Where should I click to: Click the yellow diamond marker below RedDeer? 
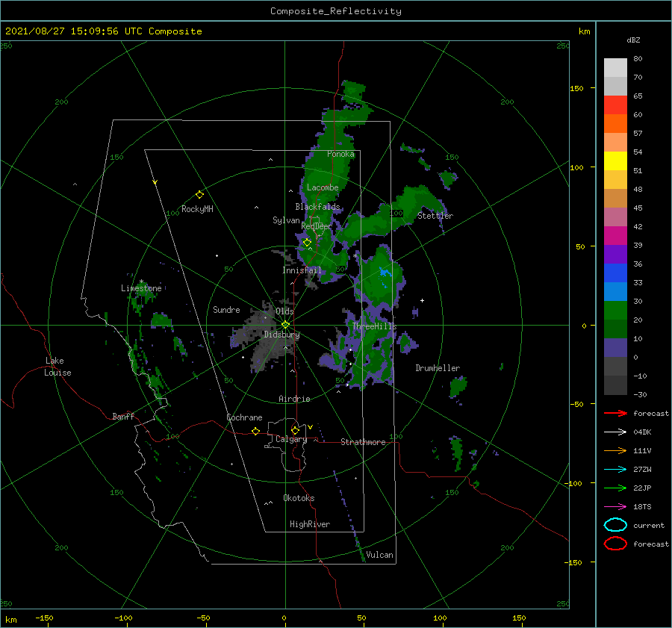coord(307,243)
